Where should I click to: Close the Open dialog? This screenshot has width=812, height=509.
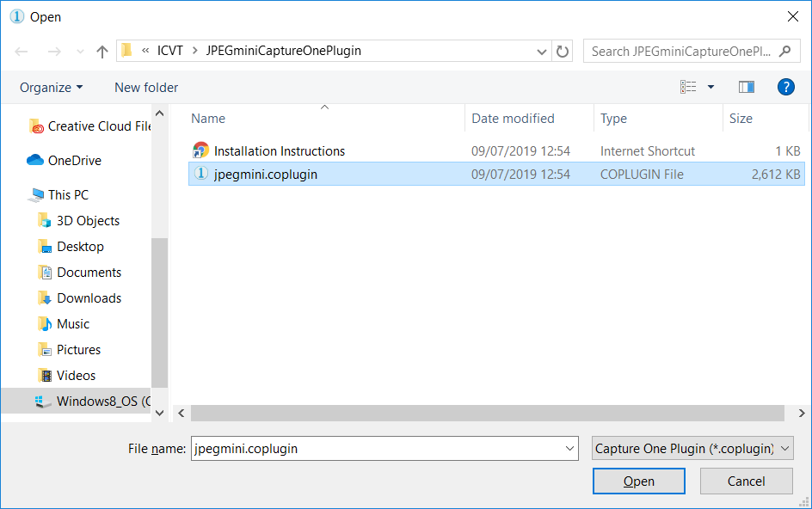tap(792, 16)
